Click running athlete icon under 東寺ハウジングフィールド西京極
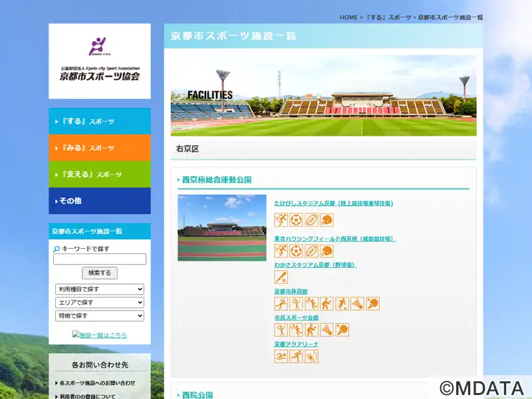Image resolution: width=532 pixels, height=399 pixels. [x=281, y=251]
